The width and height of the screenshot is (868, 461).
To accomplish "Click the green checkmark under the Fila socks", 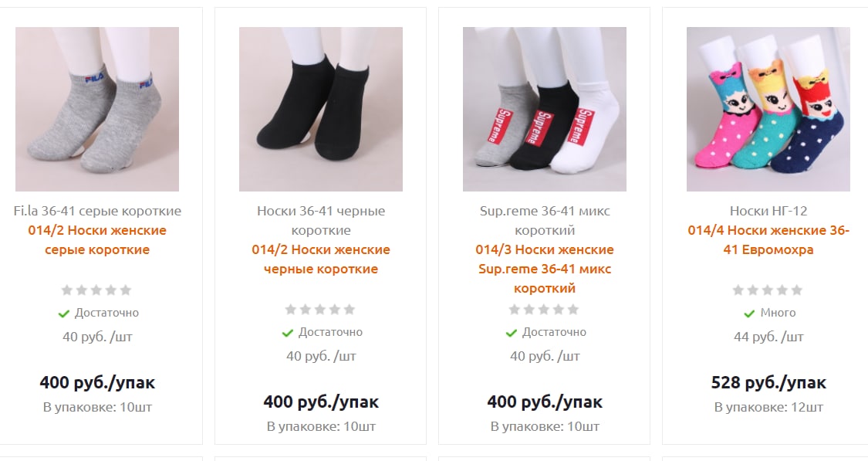I will [x=64, y=314].
